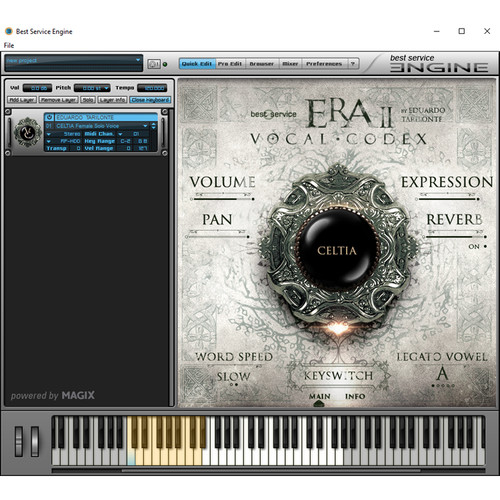Click the Close Keyboard button
This screenshot has height=500, width=500.
click(x=150, y=100)
